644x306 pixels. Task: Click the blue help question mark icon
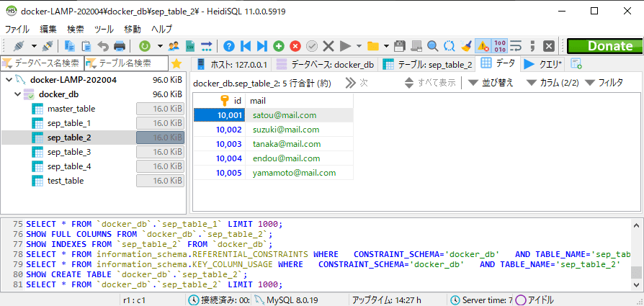pos(229,46)
